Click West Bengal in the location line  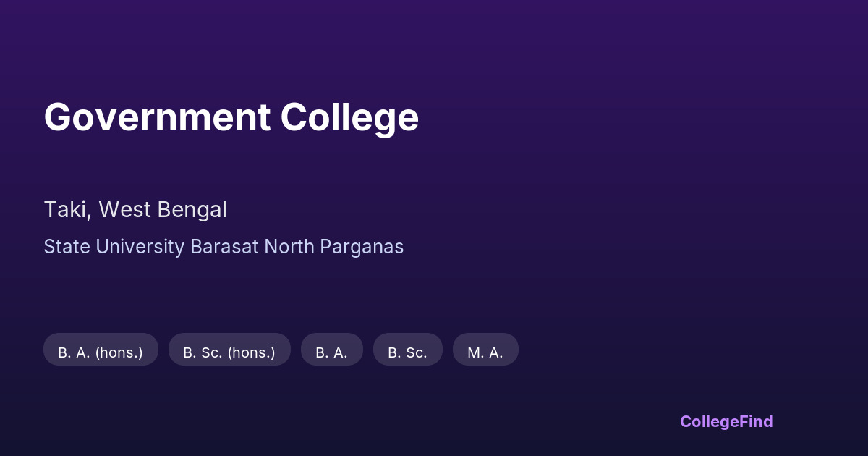pos(163,210)
